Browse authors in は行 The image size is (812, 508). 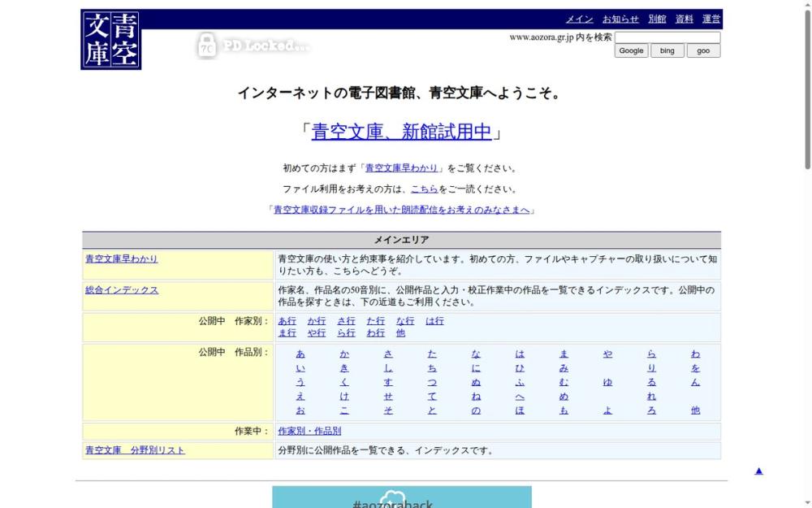434,321
